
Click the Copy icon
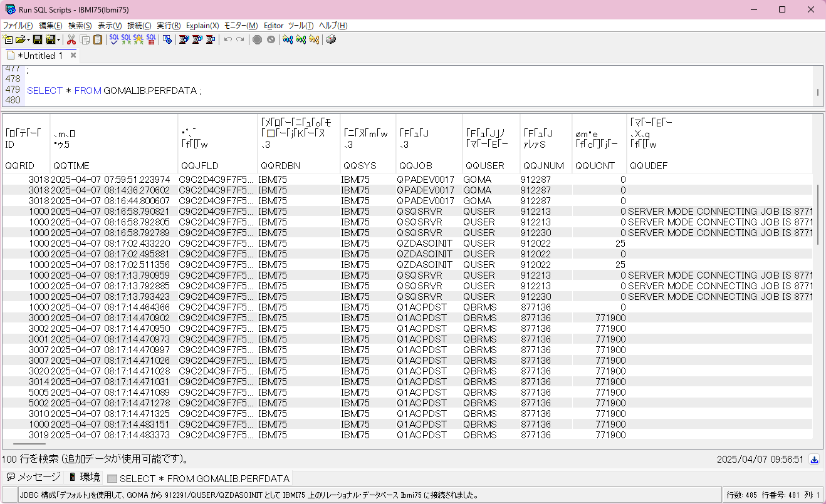(85, 39)
